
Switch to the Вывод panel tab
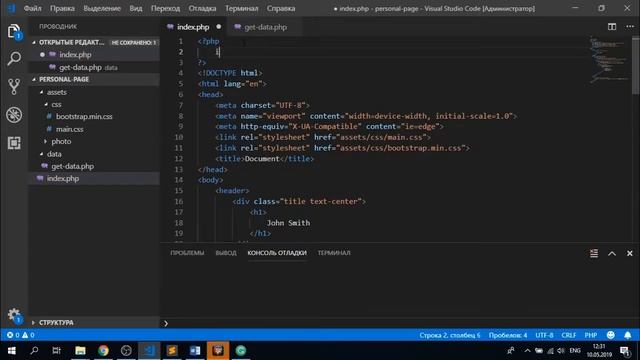[x=226, y=253]
